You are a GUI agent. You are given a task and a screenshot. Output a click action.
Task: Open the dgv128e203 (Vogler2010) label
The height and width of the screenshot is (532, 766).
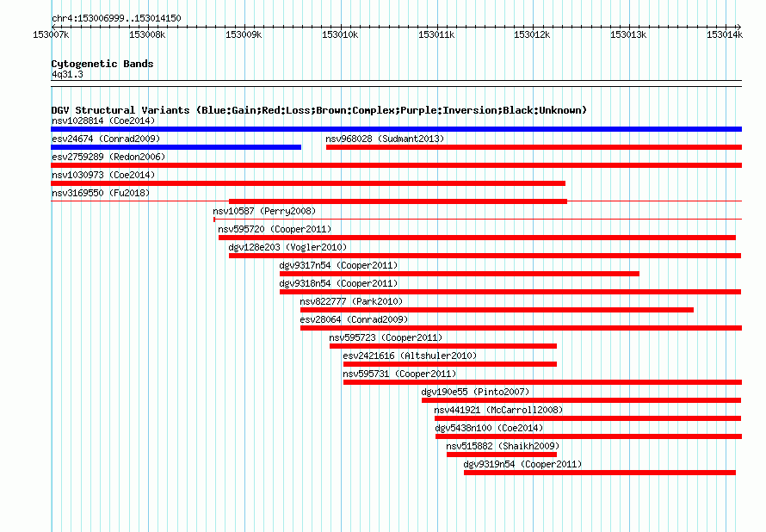click(287, 247)
